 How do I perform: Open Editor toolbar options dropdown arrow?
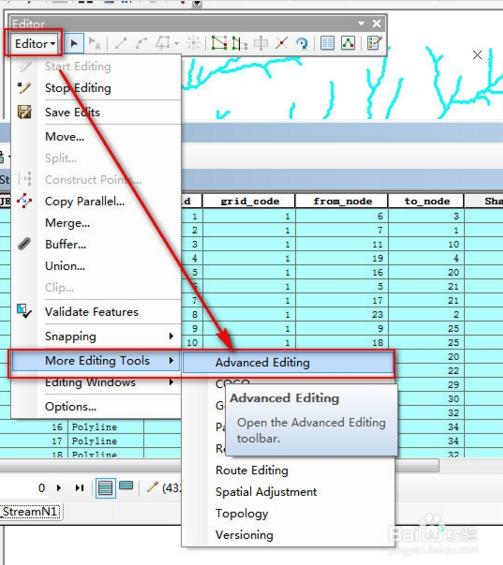[361, 23]
